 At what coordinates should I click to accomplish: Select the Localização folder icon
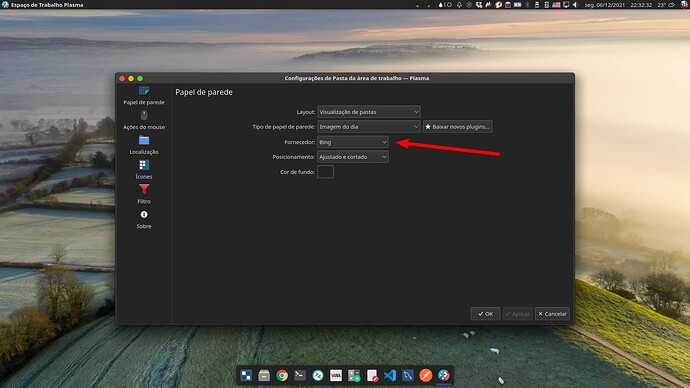point(144,140)
